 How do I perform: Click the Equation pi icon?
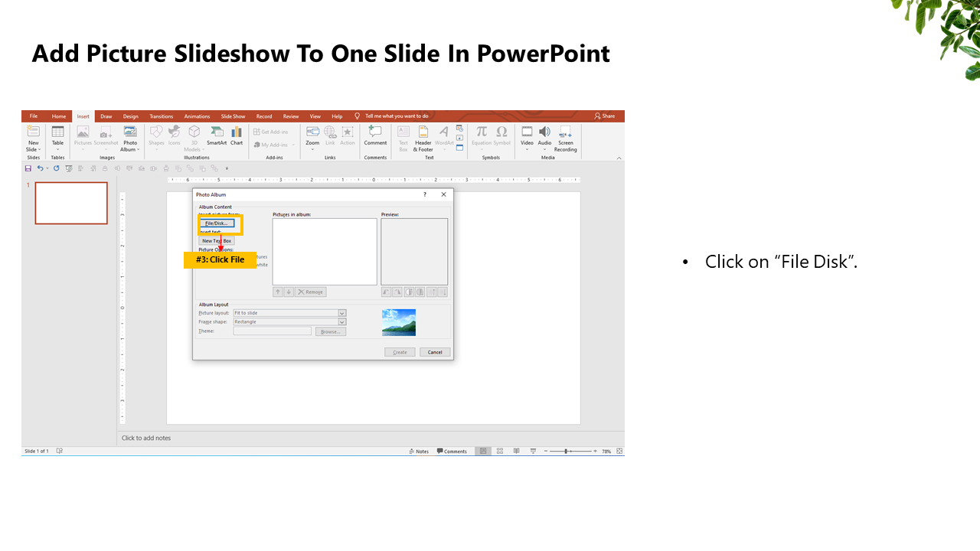pyautogui.click(x=482, y=132)
